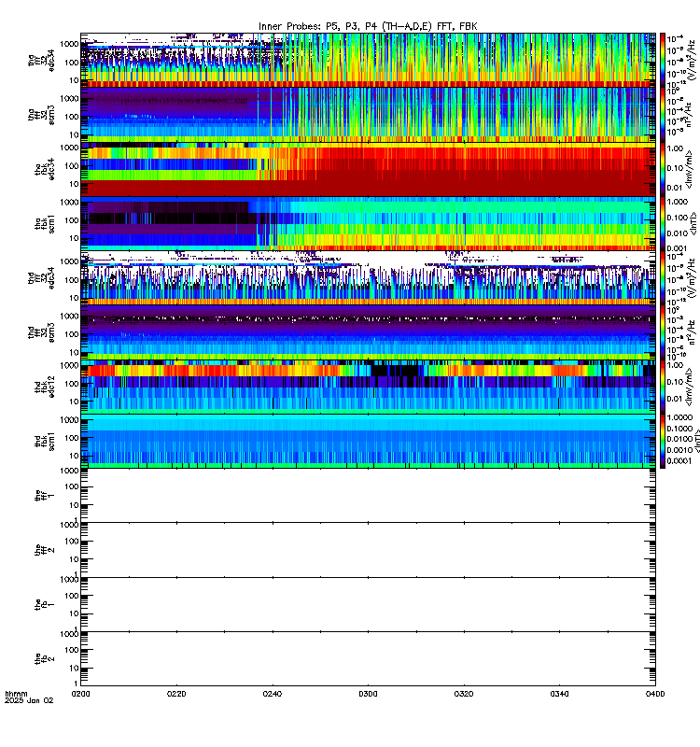Click the 'thd fff 32 scm3' y-axis label
The width and height of the screenshot is (700, 747).
(x=41, y=332)
